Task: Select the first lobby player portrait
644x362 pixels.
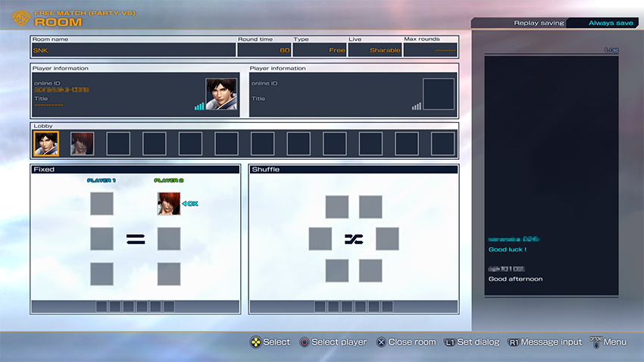Action: (46, 143)
